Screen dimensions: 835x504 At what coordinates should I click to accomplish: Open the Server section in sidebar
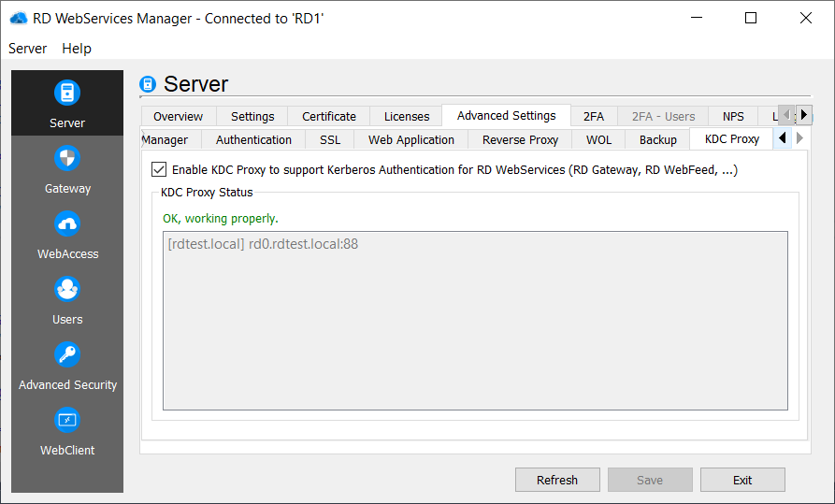click(67, 104)
